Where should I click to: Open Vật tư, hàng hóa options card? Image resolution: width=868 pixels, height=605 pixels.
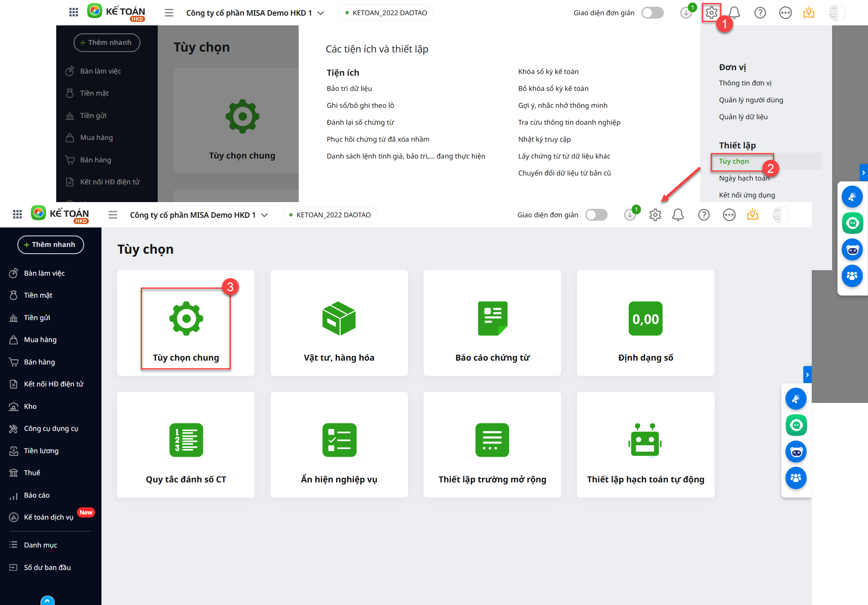coord(339,323)
